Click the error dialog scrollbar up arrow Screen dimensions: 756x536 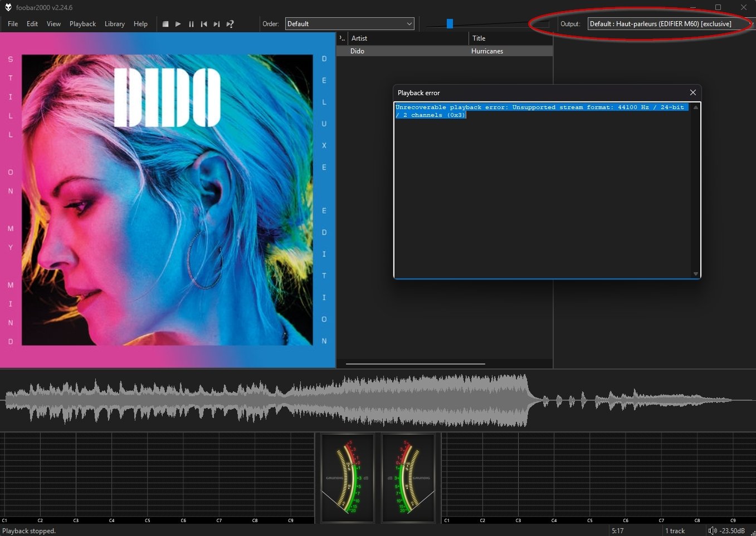coord(695,107)
